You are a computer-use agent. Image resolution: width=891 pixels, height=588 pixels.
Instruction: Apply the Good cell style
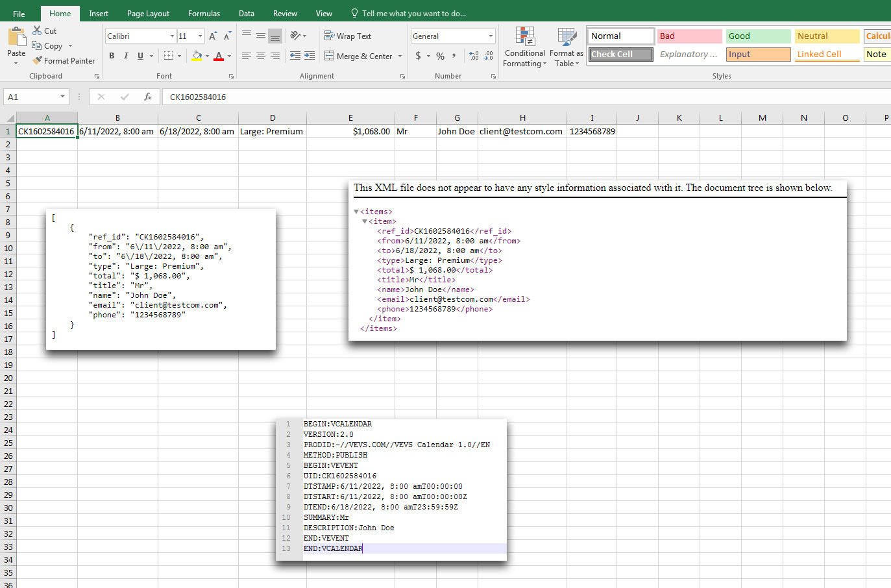click(758, 36)
